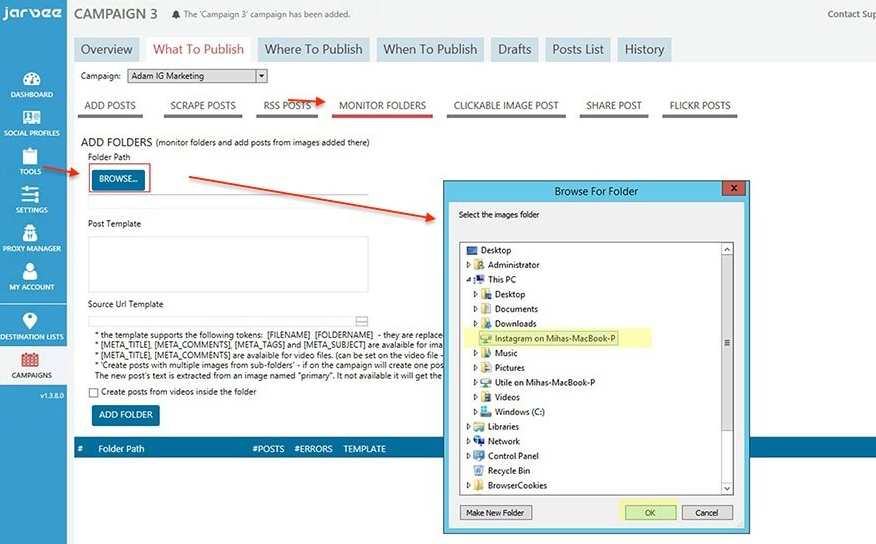Click the Make New Folder button
This screenshot has width=876, height=544.
[x=496, y=513]
